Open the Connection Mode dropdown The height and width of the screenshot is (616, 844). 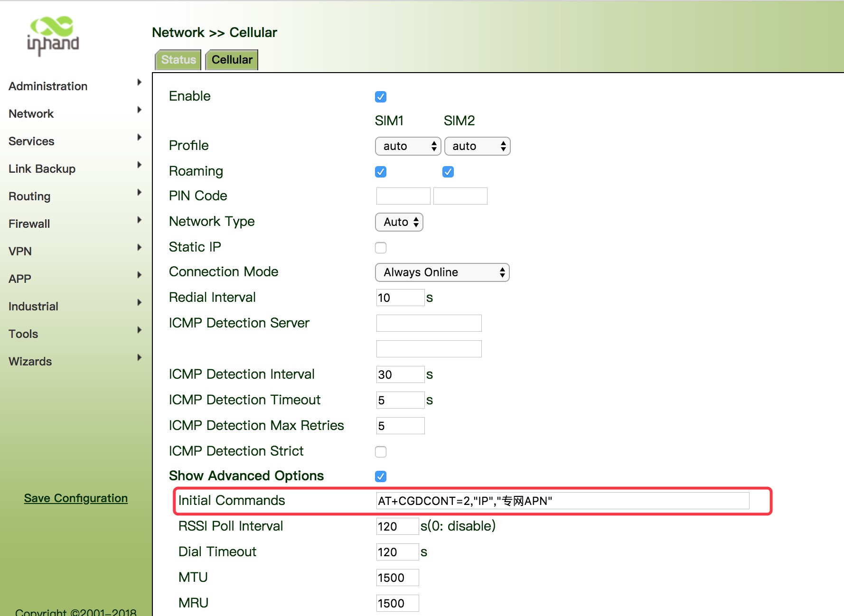coord(442,272)
